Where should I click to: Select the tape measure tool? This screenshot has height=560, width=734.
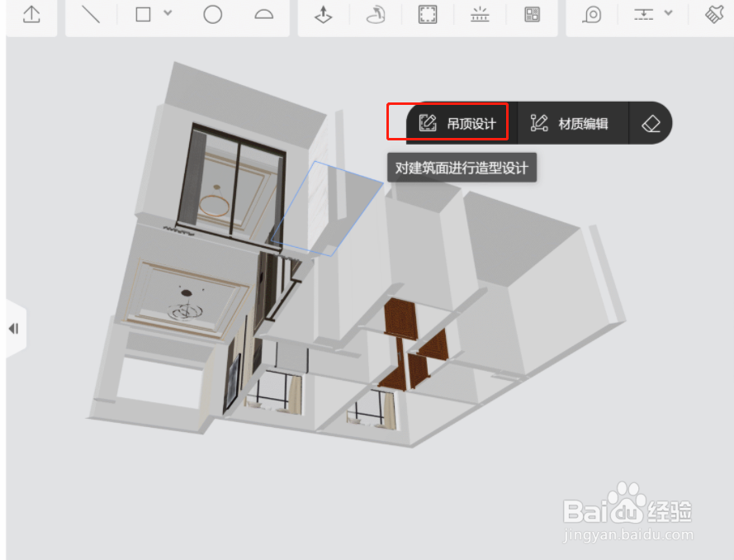click(x=592, y=15)
